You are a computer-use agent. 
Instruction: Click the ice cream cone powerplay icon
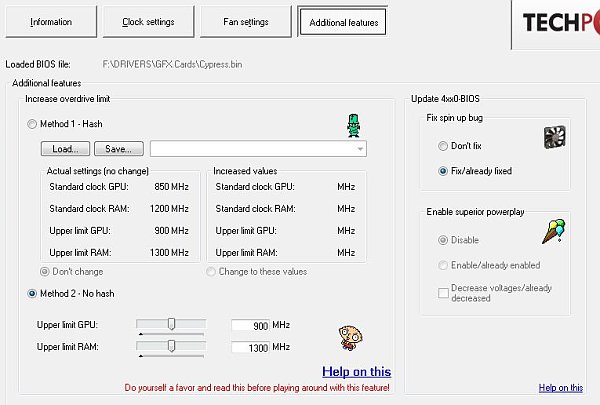(x=554, y=230)
